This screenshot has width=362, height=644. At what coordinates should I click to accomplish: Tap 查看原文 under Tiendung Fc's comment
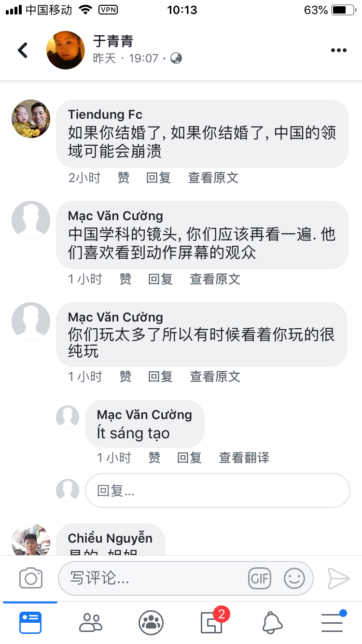click(213, 178)
